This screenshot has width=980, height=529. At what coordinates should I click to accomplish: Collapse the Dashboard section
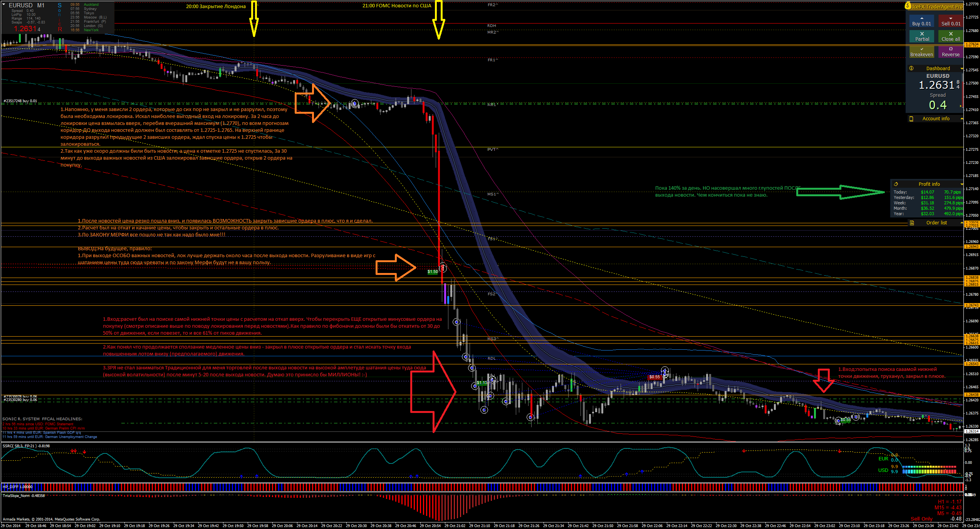pyautogui.click(x=962, y=69)
